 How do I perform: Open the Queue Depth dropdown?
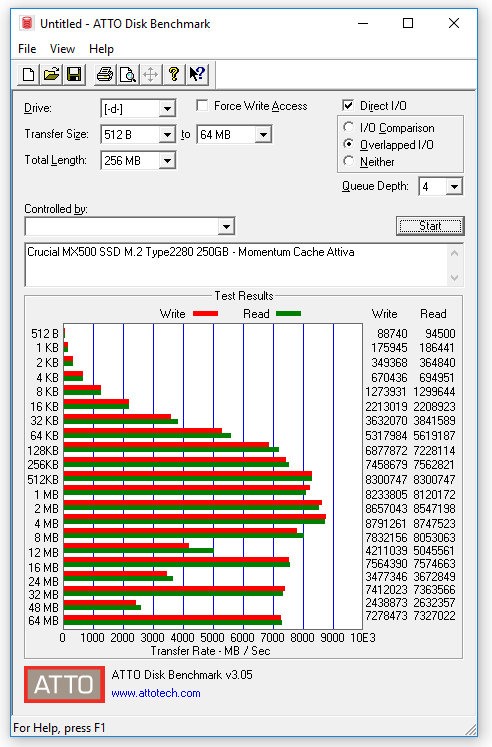click(454, 187)
